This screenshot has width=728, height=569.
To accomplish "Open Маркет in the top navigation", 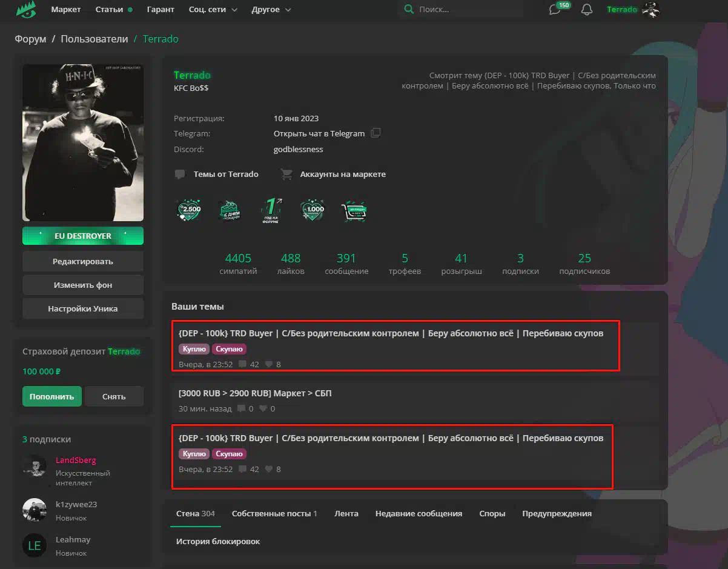I will [66, 10].
